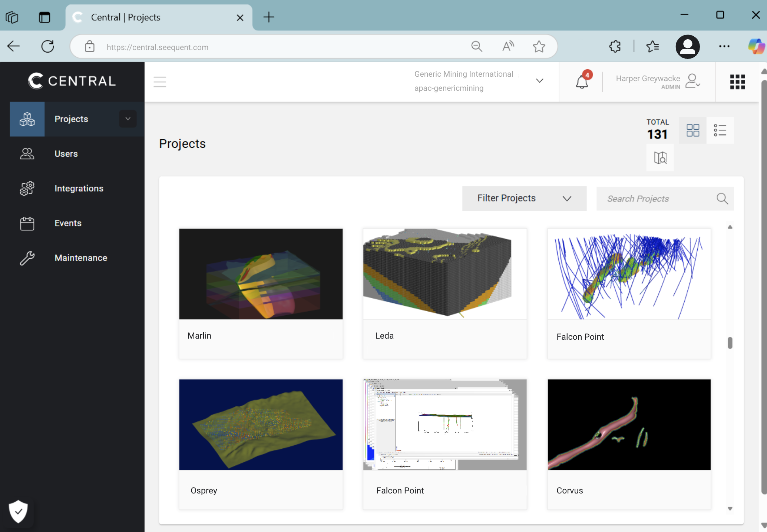Click the security shield badge
Image resolution: width=767 pixels, height=532 pixels.
click(18, 512)
